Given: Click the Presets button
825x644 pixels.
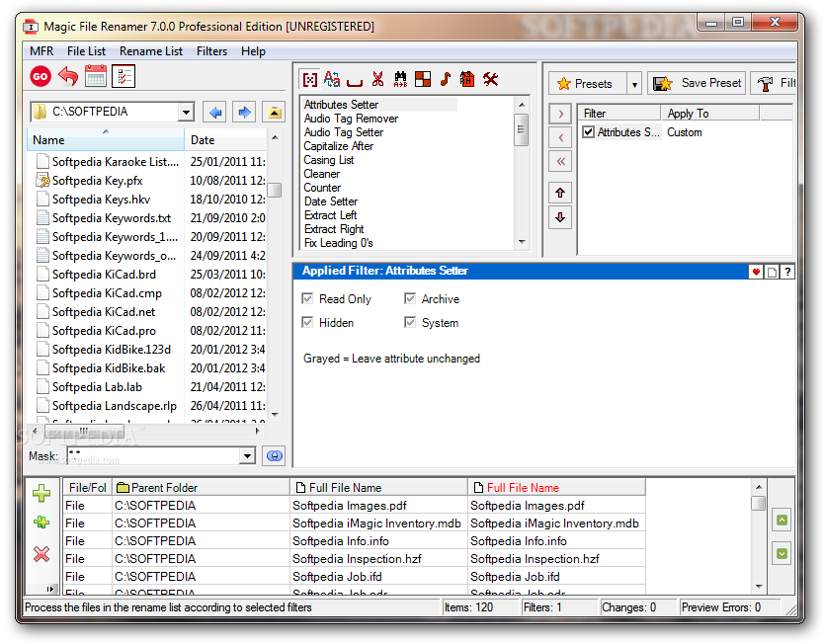Looking at the screenshot, I should coord(588,84).
